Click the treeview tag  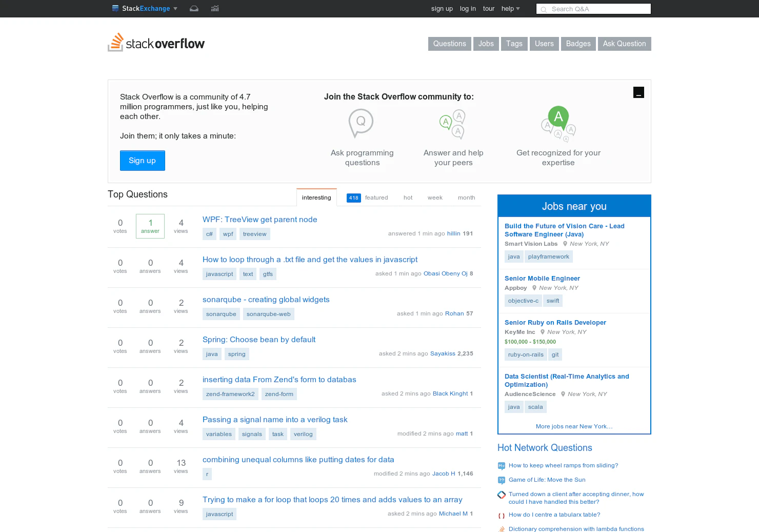(x=255, y=234)
